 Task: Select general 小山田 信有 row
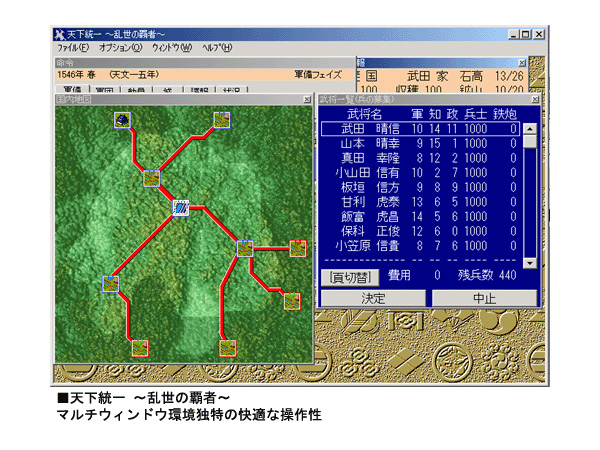pos(420,173)
